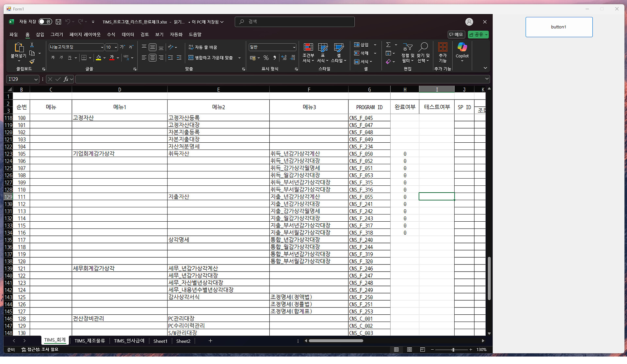Click the Increase indent icon

tap(179, 58)
